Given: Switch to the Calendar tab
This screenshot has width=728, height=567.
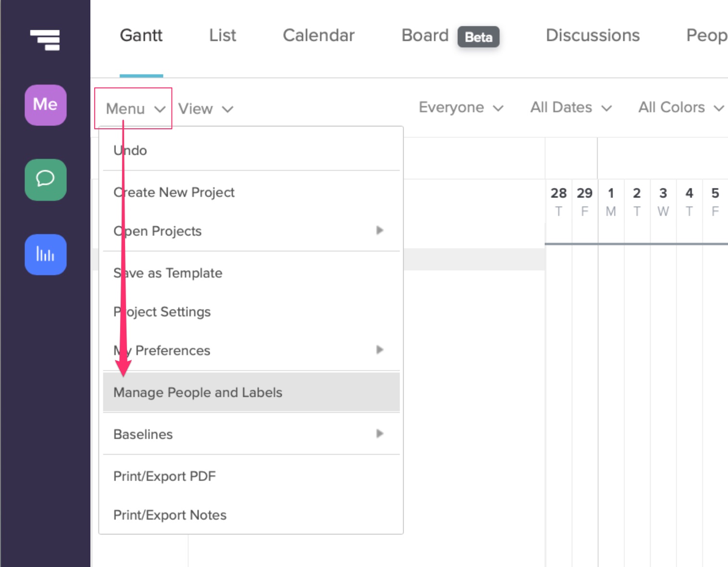Looking at the screenshot, I should tap(318, 35).
